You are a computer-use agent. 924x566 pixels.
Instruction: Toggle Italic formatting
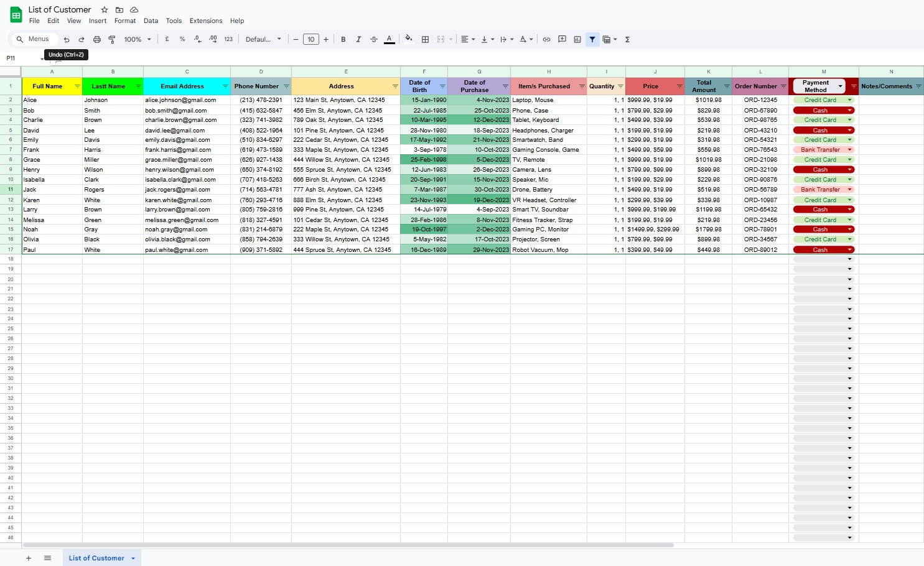[x=358, y=39]
